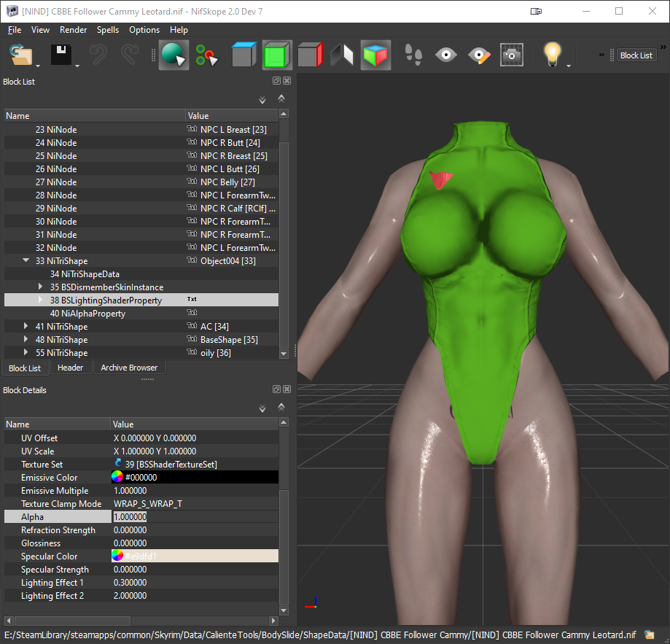This screenshot has width=670, height=644.
Task: Sort by Name column header in Block List
Action: tap(95, 116)
